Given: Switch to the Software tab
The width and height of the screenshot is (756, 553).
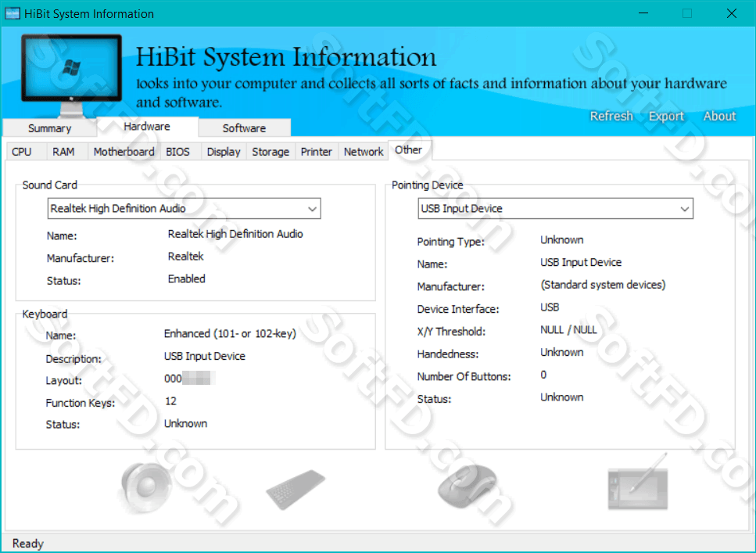Looking at the screenshot, I should (x=245, y=128).
